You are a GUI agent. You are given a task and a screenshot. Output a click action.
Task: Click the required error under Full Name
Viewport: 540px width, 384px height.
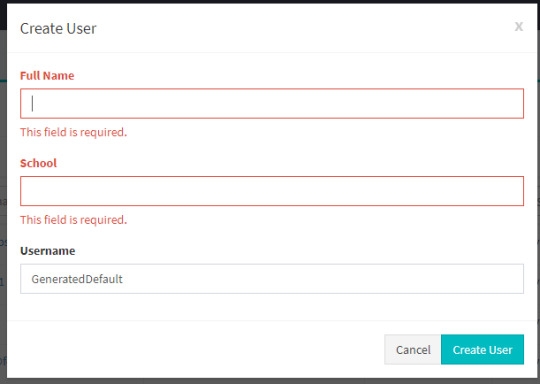coord(73,132)
